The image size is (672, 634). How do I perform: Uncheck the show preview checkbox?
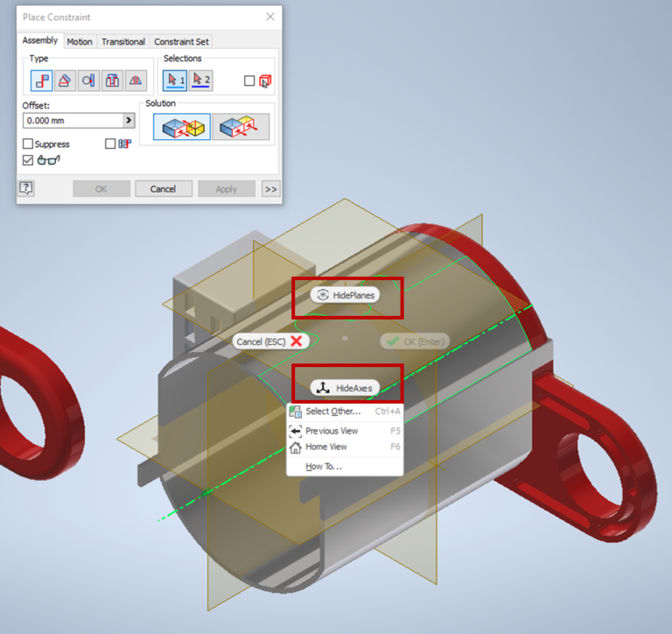pyautogui.click(x=28, y=160)
